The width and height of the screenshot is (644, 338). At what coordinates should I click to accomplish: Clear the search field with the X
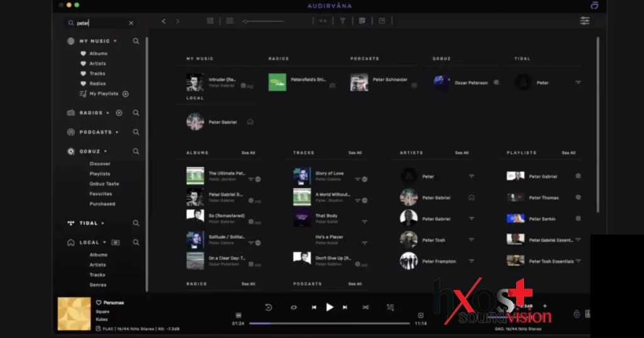(131, 23)
